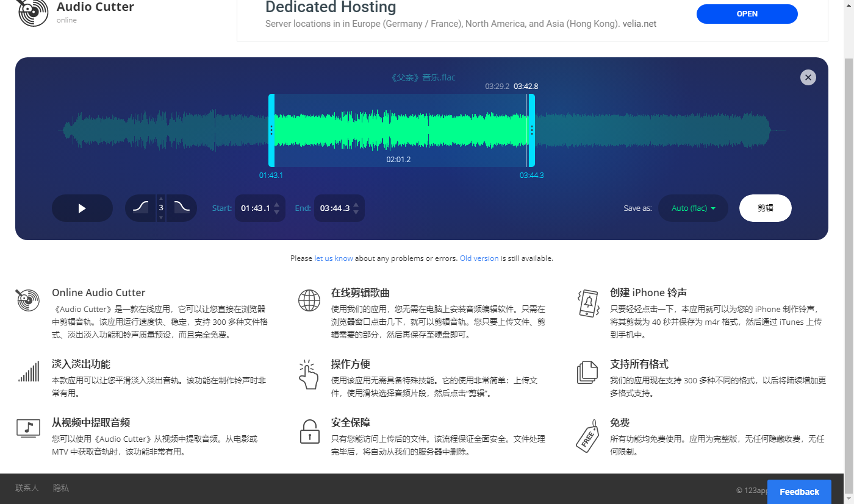Viewport: 854px width, 504px height.
Task: Click the 免费 heading
Action: click(620, 423)
